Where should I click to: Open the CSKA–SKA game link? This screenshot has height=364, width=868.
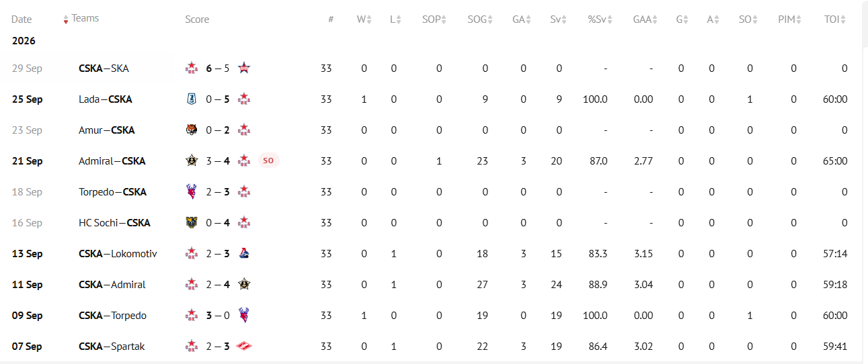coord(104,68)
